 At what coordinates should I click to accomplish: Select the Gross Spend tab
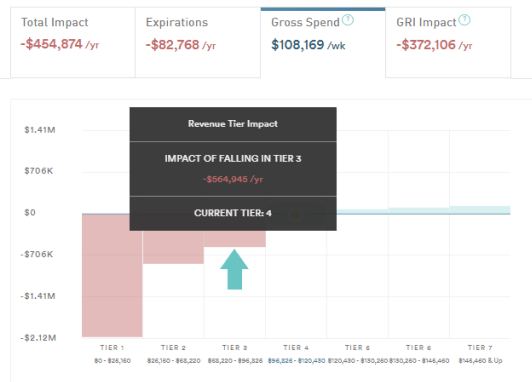323,43
